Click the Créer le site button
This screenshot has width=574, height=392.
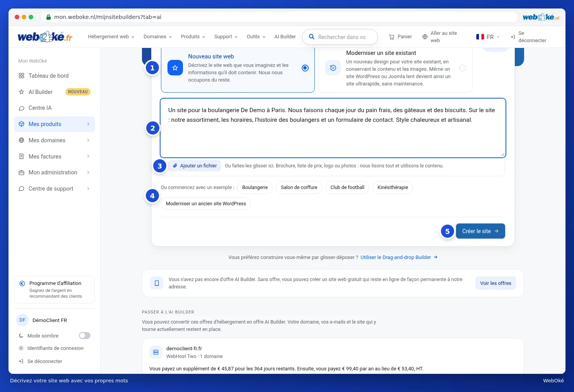pyautogui.click(x=480, y=231)
